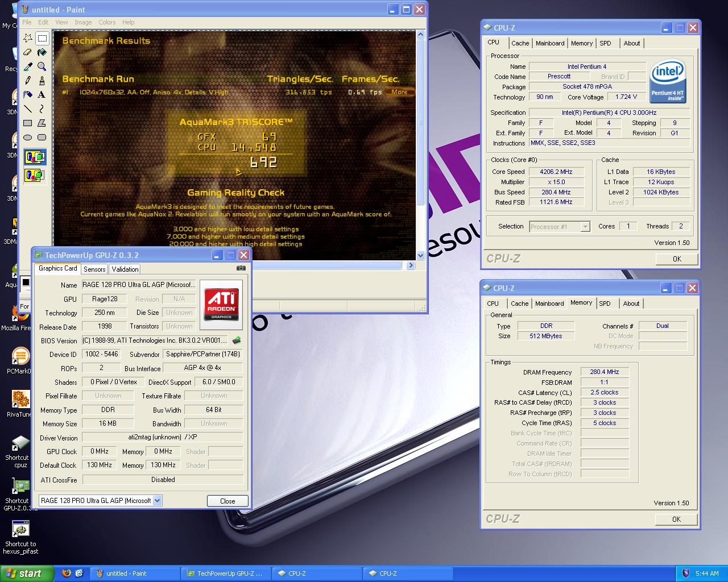The width and height of the screenshot is (728, 582).
Task: Open About tab in CPU-Z Timings window
Action: click(631, 304)
